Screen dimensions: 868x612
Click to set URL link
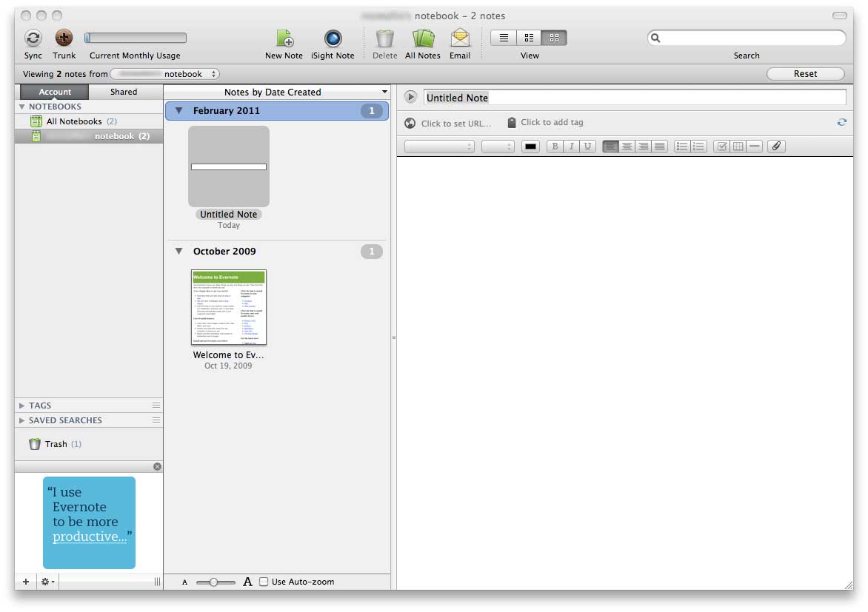456,124
